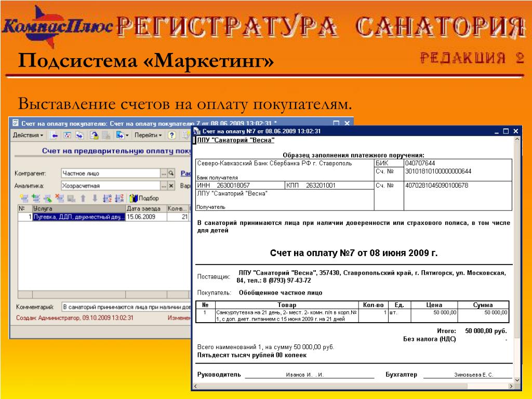Click the reread document toolbar icon
The width and height of the screenshot is (532, 399).
pos(67,136)
